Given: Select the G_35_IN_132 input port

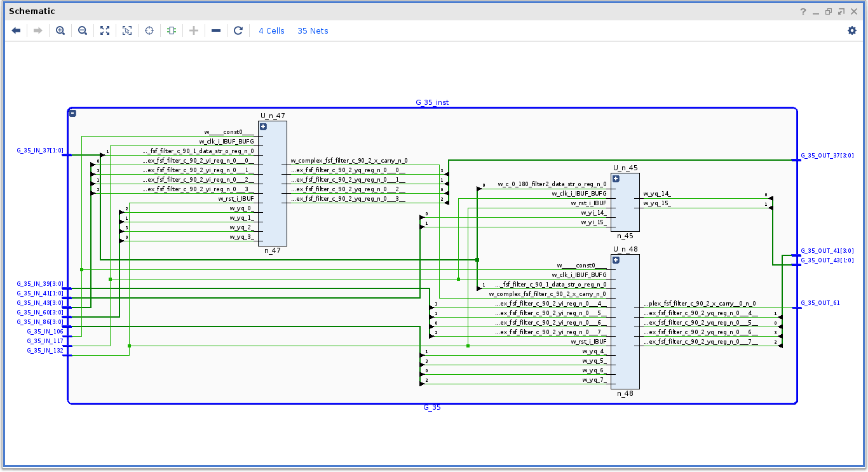Looking at the screenshot, I should pos(44,351).
